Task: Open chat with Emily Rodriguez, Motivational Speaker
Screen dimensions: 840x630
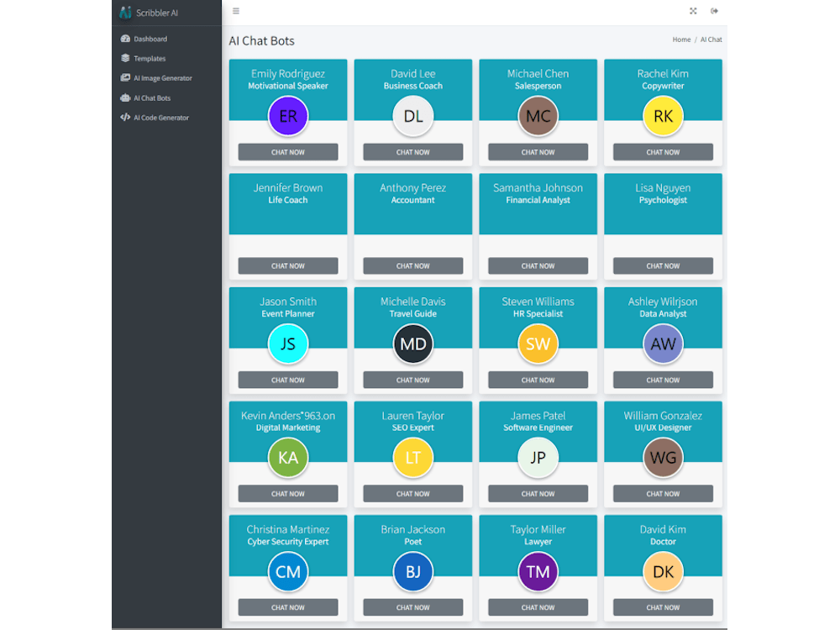Action: pos(287,152)
